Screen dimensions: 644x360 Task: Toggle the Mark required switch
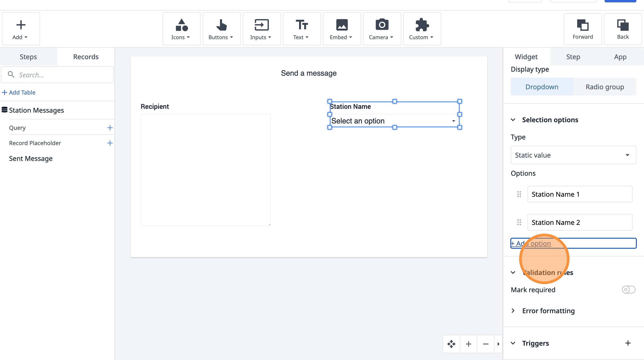[x=628, y=290]
